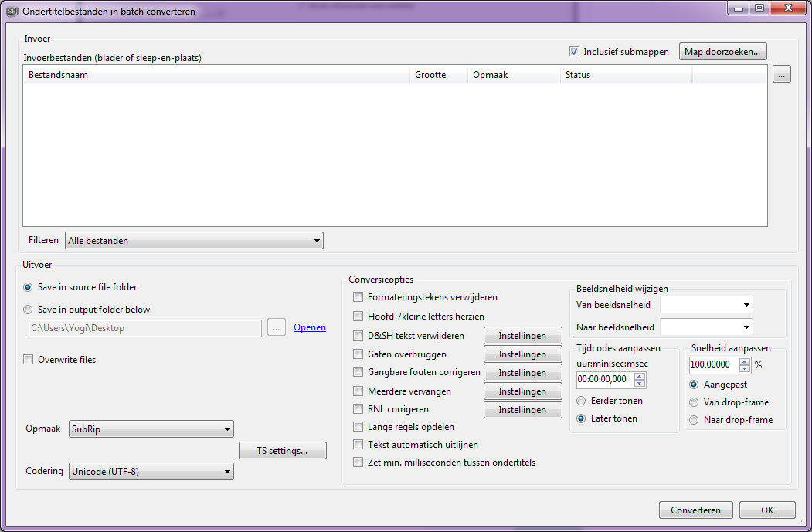Click the Map doorzoeken button
Screen dimensions: 812x532
(722, 51)
